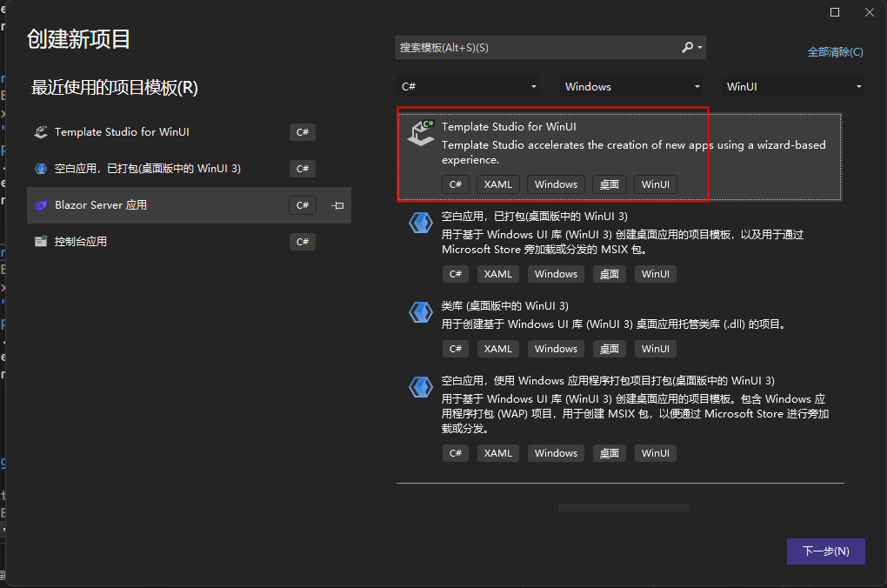The image size is (887, 588).
Task: Click the Template Studio for WinUI template icon in results
Action: 421,133
